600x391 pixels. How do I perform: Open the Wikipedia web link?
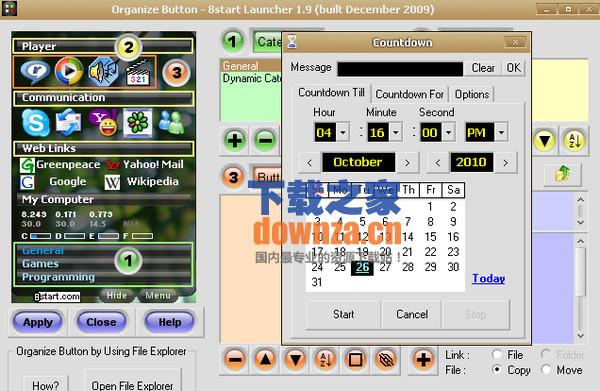(x=142, y=182)
